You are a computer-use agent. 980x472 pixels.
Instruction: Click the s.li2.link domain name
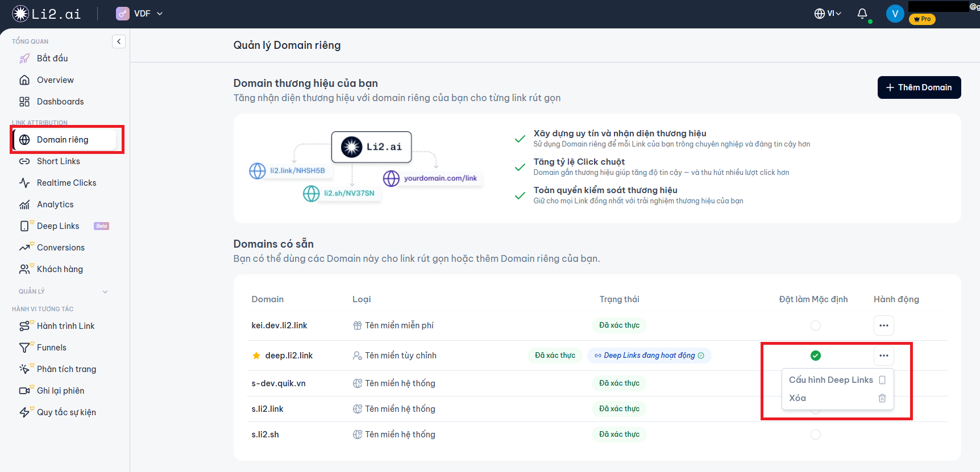(267, 409)
